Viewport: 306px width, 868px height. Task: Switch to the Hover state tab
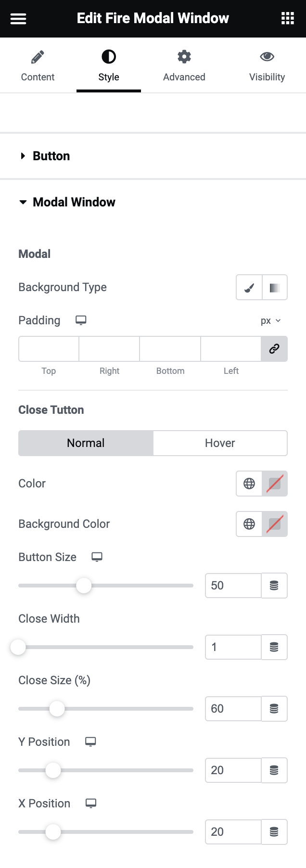click(x=220, y=443)
